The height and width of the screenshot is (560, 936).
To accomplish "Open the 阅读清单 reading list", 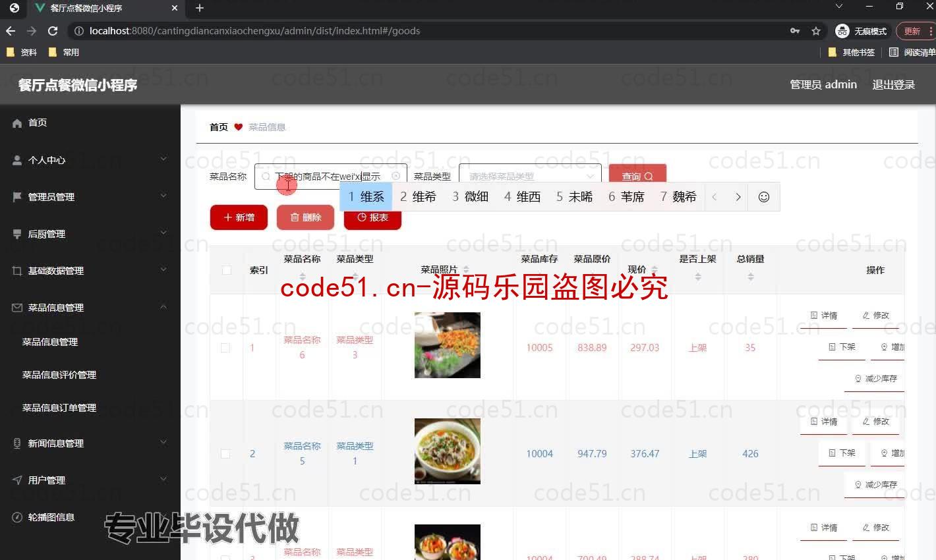I will (913, 52).
